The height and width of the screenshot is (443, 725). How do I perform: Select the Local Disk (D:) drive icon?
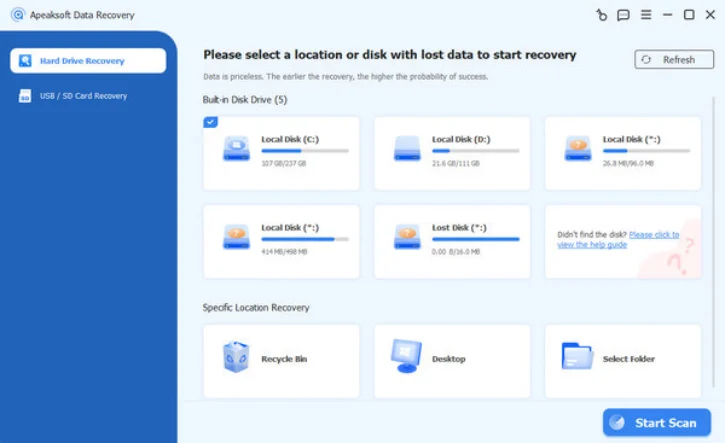click(x=407, y=149)
